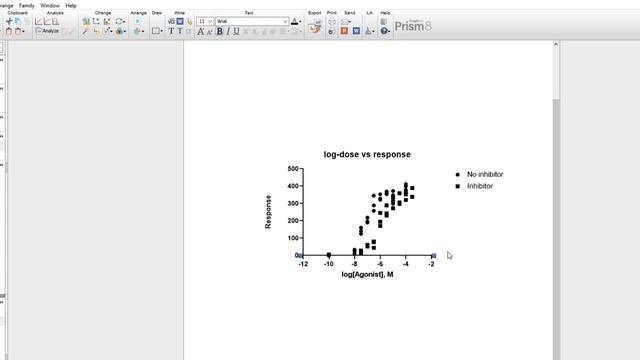Open the font size dropdown showing 11
Image resolution: width=640 pixels, height=360 pixels.
click(x=205, y=21)
